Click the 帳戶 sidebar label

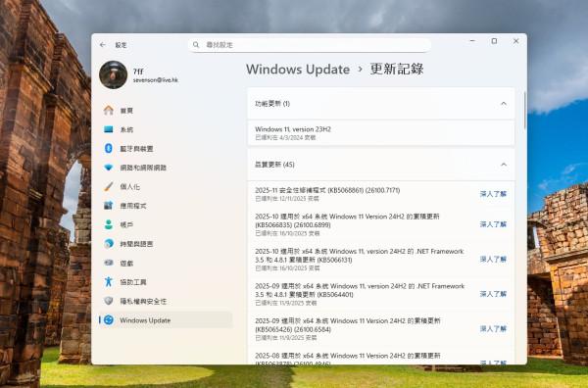[126, 225]
